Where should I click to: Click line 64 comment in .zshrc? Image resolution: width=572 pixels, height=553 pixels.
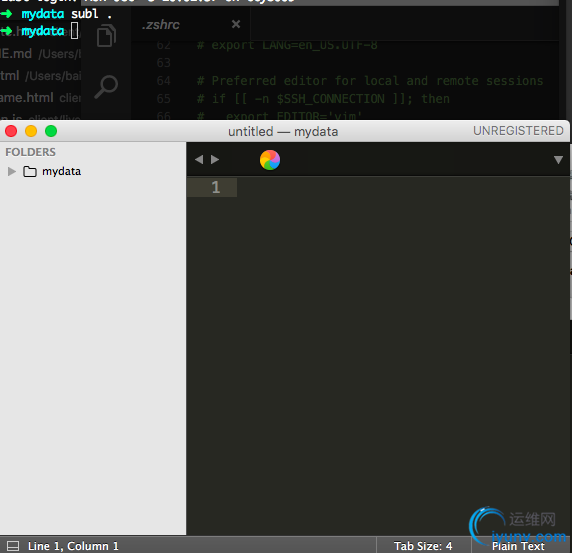point(370,81)
